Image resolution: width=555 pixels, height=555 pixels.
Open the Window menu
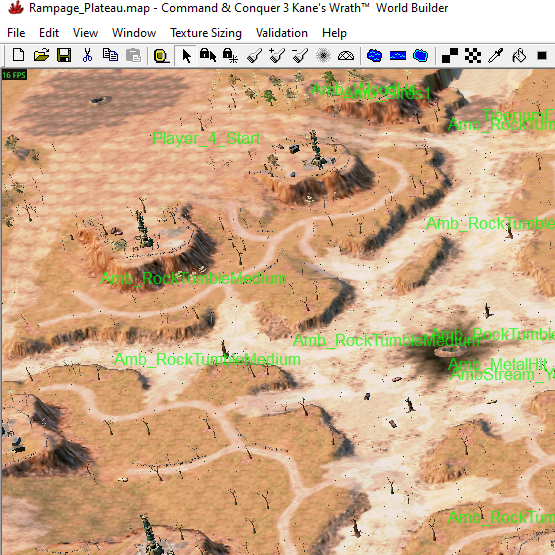point(134,33)
